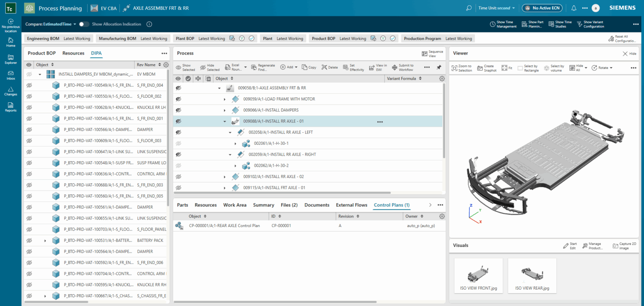Toggle the Show Allocation Indication switch
This screenshot has height=306, width=644.
[84, 24]
